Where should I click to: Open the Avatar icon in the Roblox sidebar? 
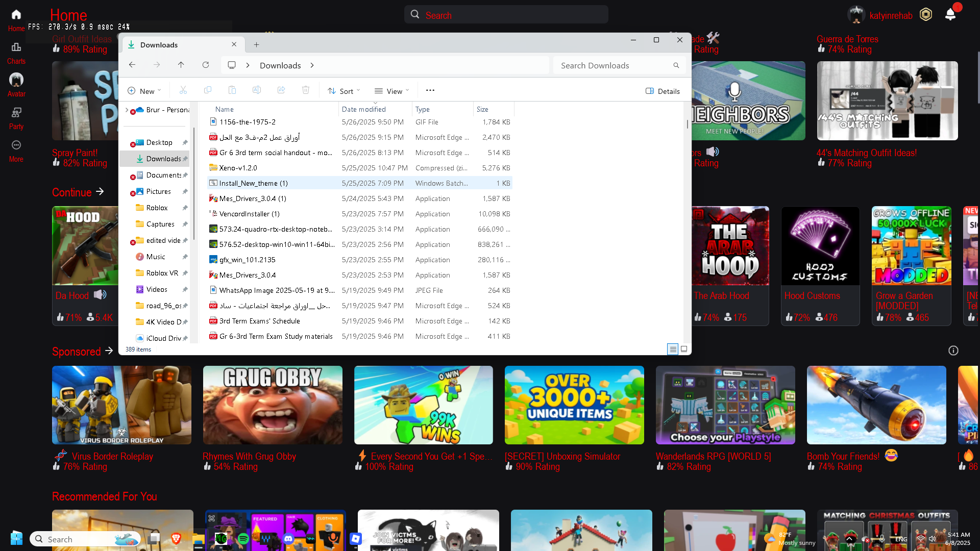click(16, 80)
